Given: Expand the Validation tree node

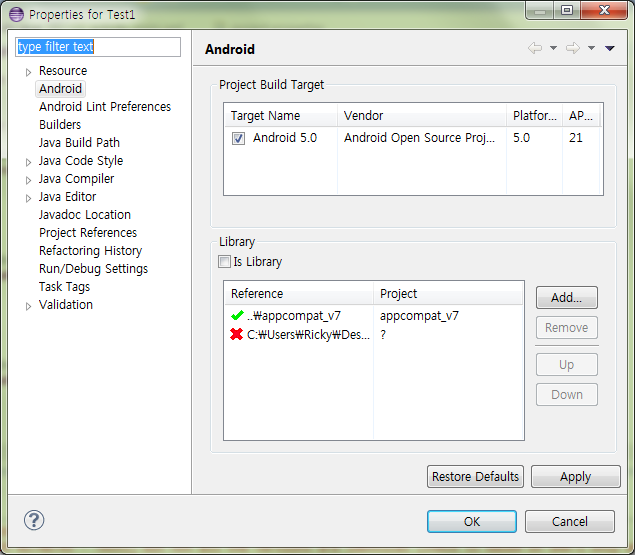Looking at the screenshot, I should (28, 306).
